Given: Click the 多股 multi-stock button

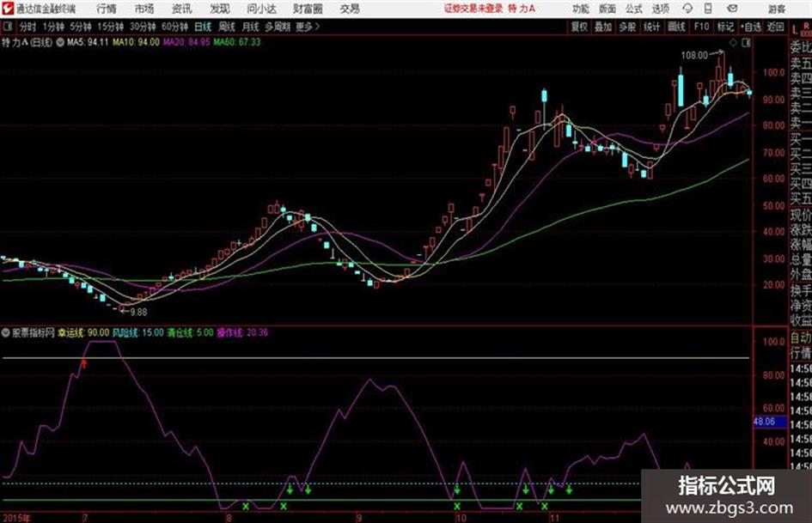Looking at the screenshot, I should coord(627,27).
